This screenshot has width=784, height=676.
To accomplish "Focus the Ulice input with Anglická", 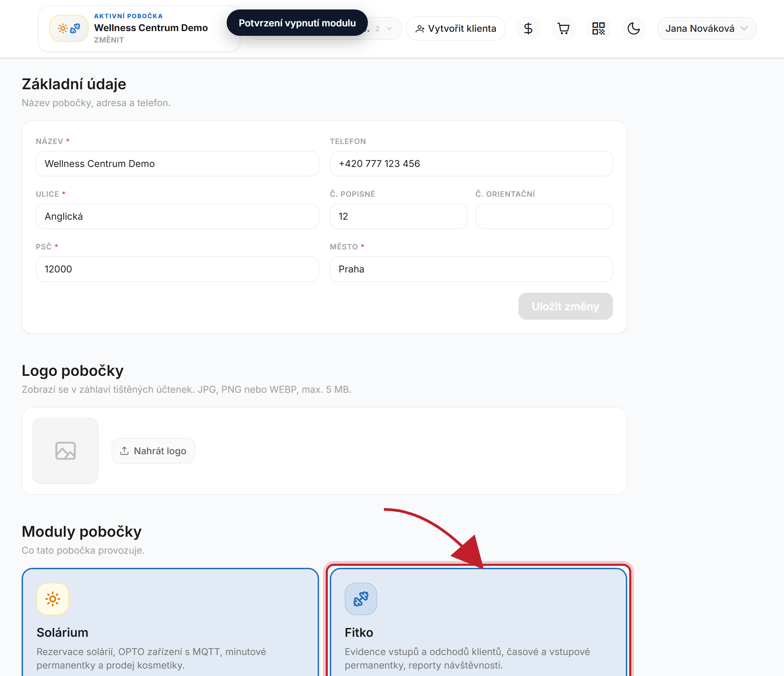I will tap(177, 216).
